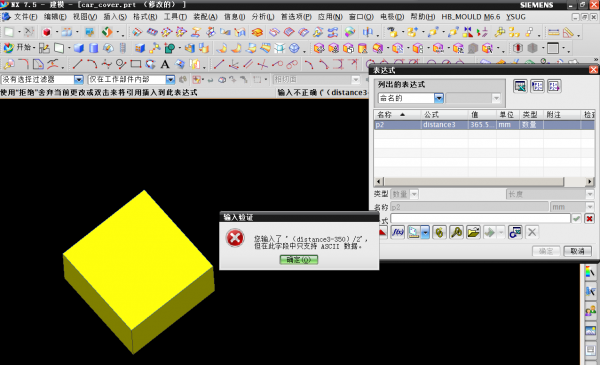Click the roles people icon on right sidebar

(590, 311)
